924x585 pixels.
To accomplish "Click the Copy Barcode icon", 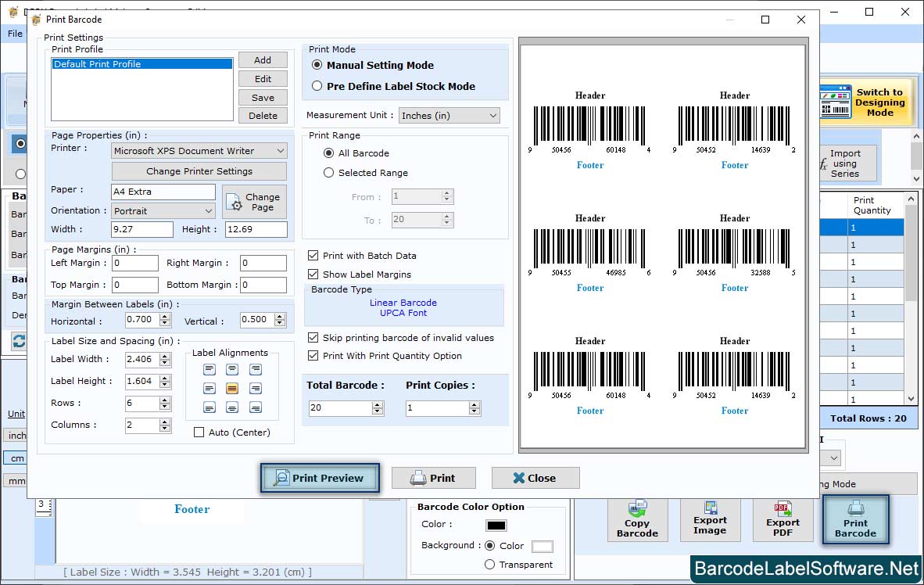I will [x=637, y=519].
